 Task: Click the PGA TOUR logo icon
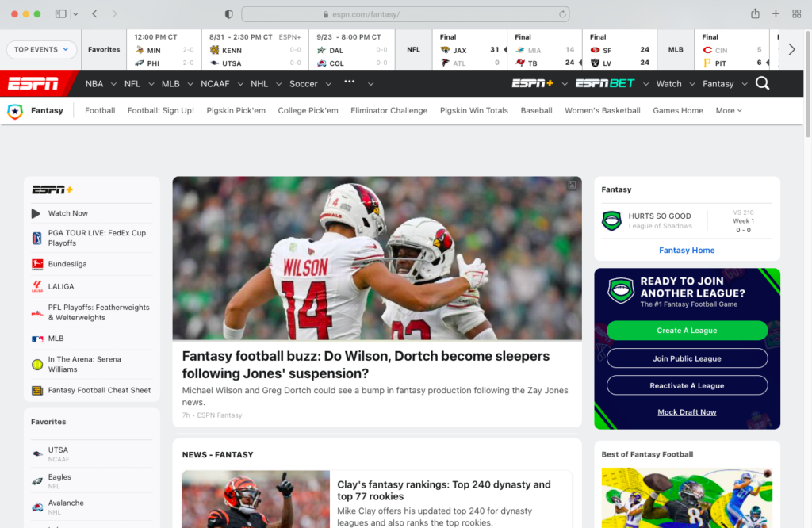[x=36, y=238]
